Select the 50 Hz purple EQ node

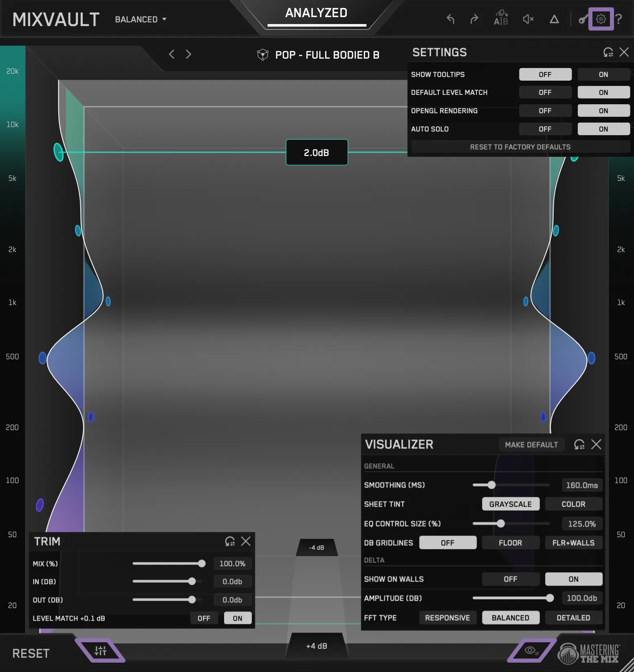click(40, 505)
